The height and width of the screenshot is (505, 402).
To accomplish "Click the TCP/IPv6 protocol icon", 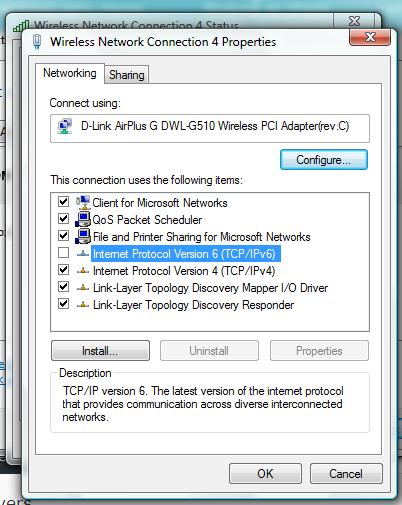I will [83, 254].
